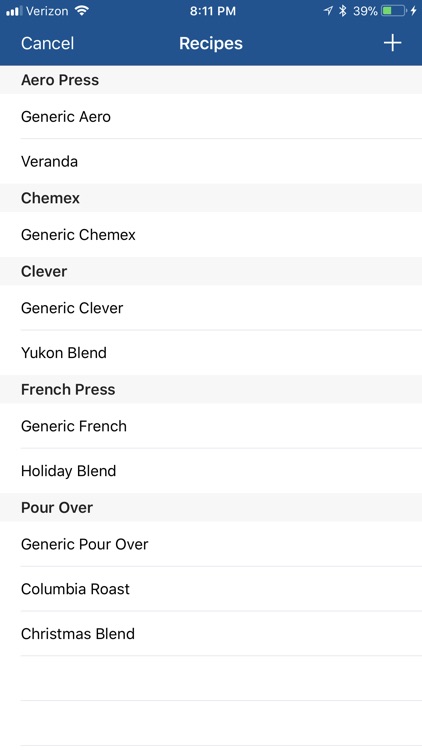The width and height of the screenshot is (422, 750).
Task: Tap the location arrow status icon
Action: pos(328,11)
